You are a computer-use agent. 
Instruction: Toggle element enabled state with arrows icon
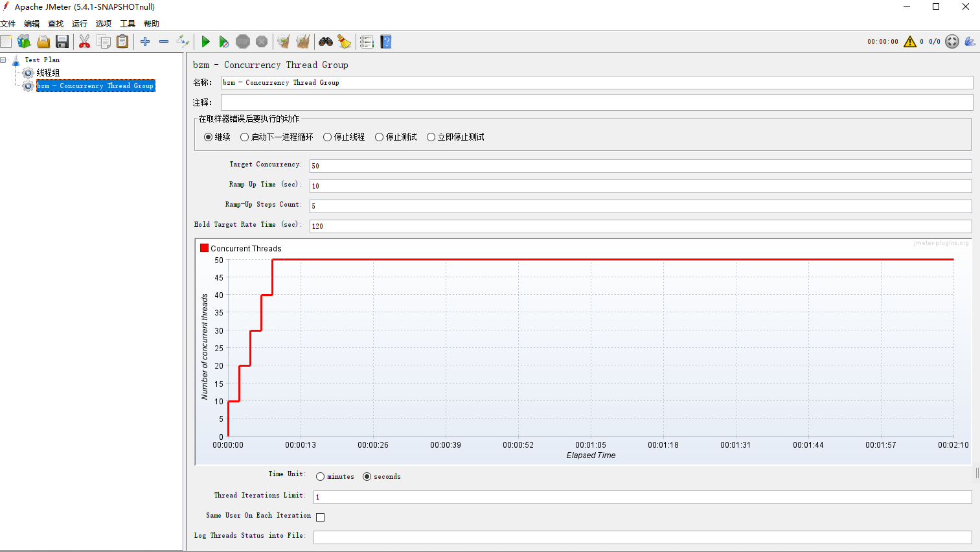pos(183,42)
